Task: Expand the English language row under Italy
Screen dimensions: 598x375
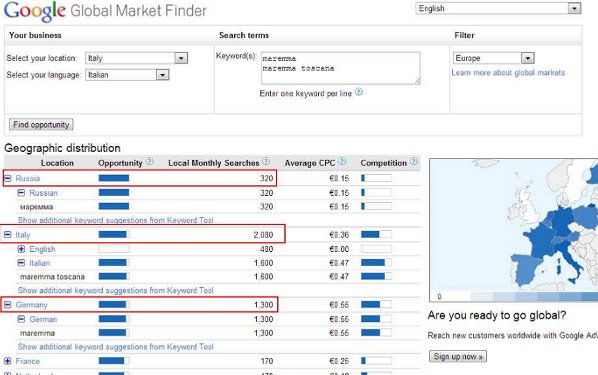Action: pos(21,249)
